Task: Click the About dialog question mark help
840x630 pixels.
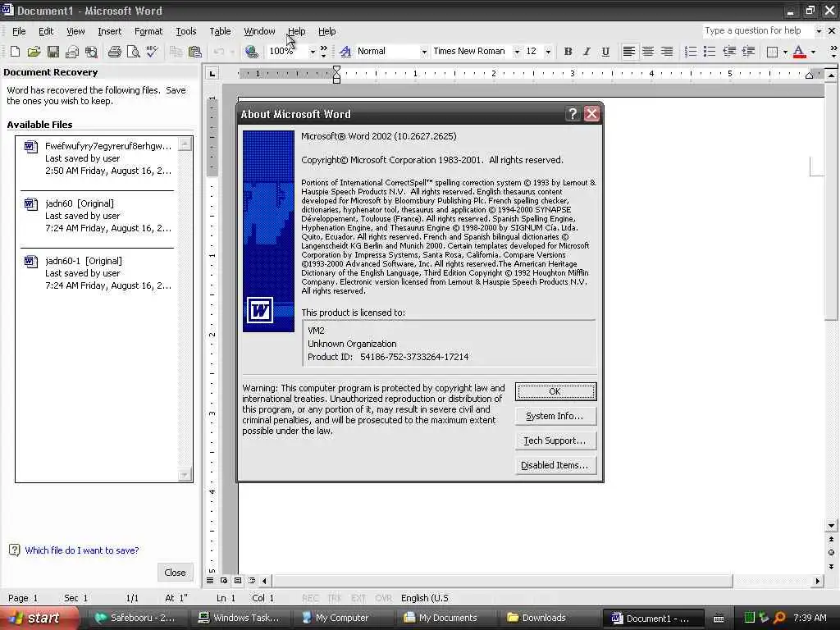Action: click(x=573, y=113)
